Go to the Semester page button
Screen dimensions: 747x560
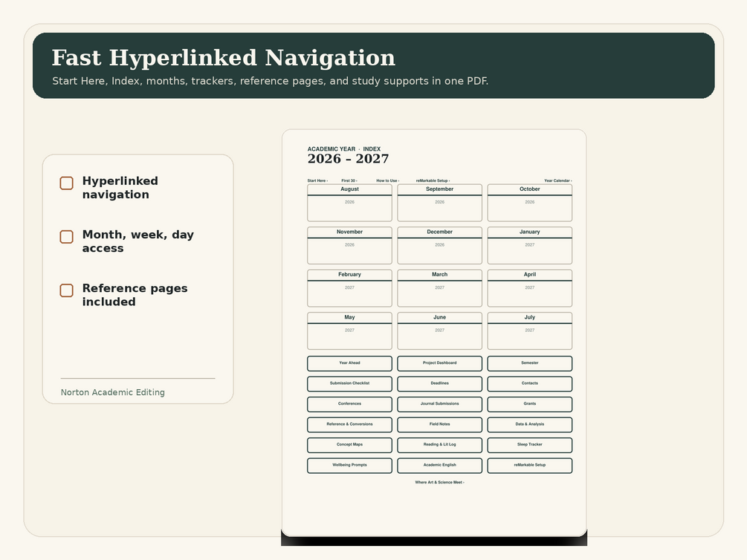pos(530,363)
